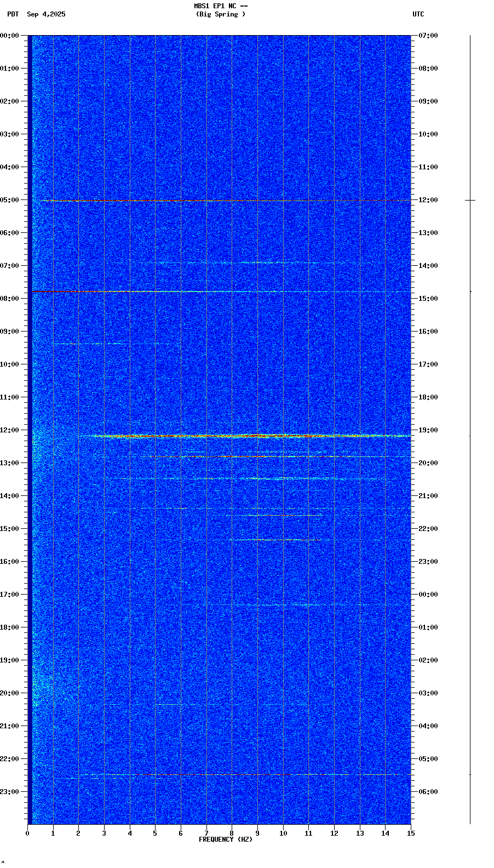Viewport: 494px width, 868px height.
Task: Click the 5 Hz frequency axis label
Action: click(x=155, y=833)
